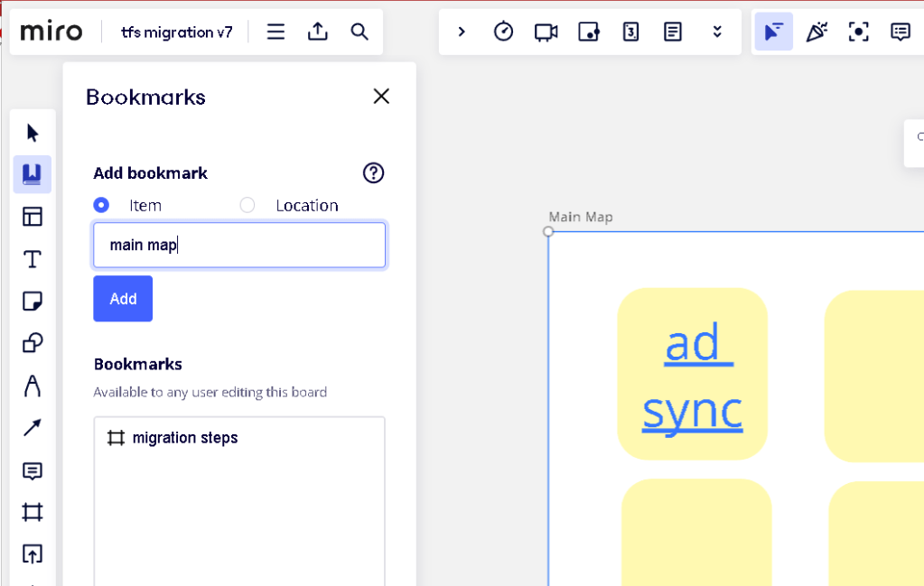The height and width of the screenshot is (586, 924).
Task: Click the export board icon
Action: pos(318,32)
